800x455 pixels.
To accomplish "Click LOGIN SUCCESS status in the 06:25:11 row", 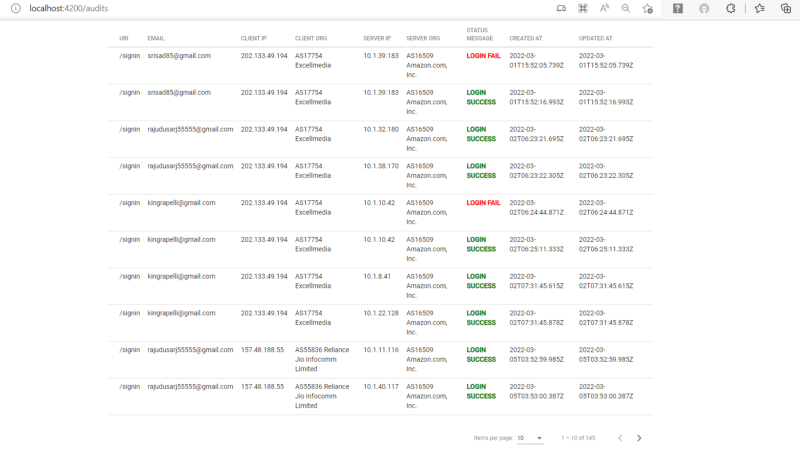I will (x=481, y=244).
